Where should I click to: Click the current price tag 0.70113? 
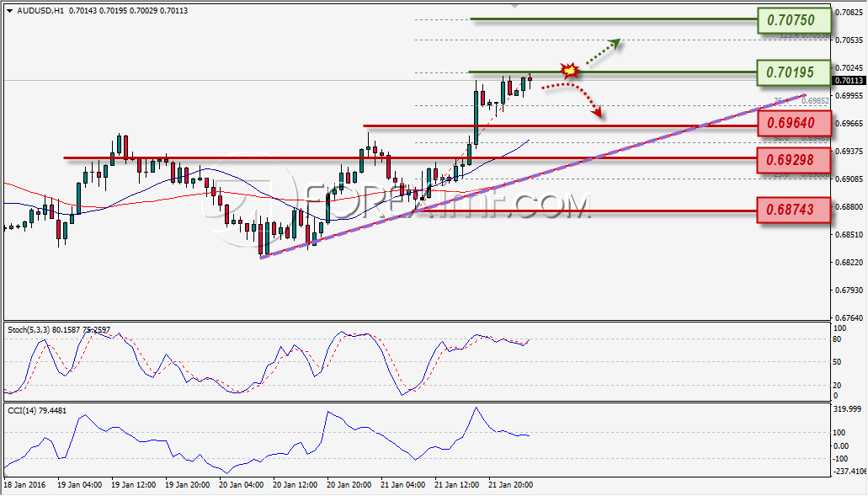click(849, 80)
